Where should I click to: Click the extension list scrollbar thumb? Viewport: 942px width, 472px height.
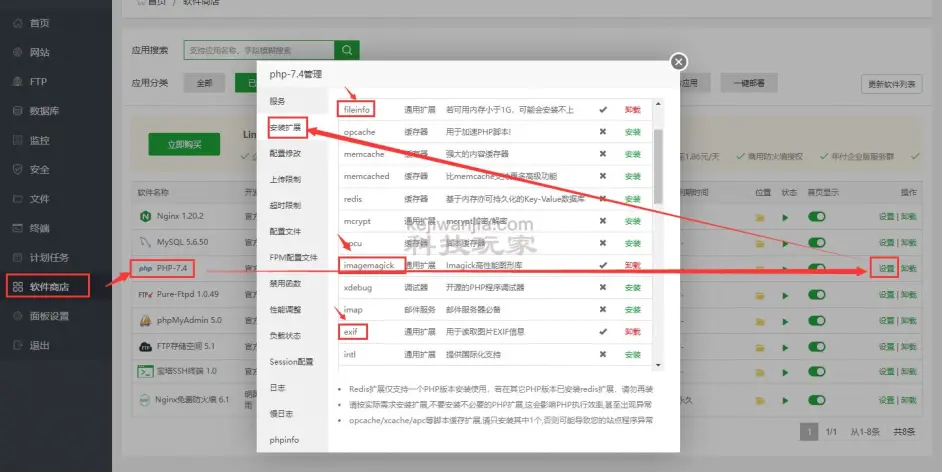[x=658, y=166]
